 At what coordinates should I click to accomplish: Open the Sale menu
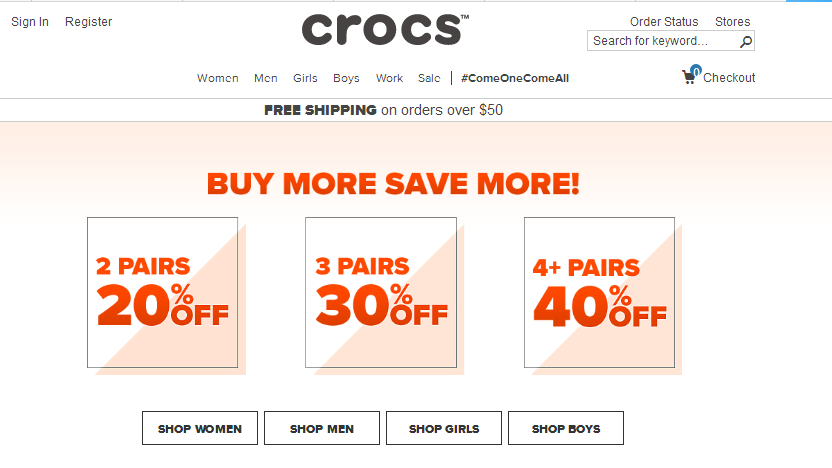point(429,78)
